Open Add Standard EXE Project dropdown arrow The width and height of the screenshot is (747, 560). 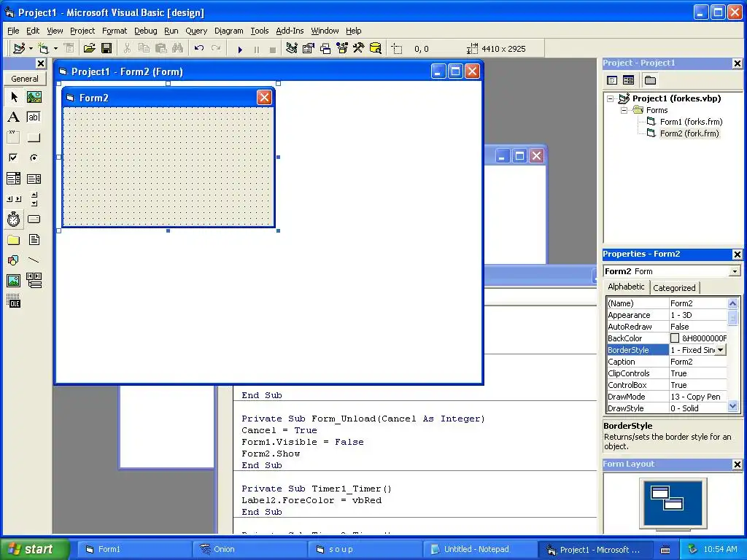[31, 48]
